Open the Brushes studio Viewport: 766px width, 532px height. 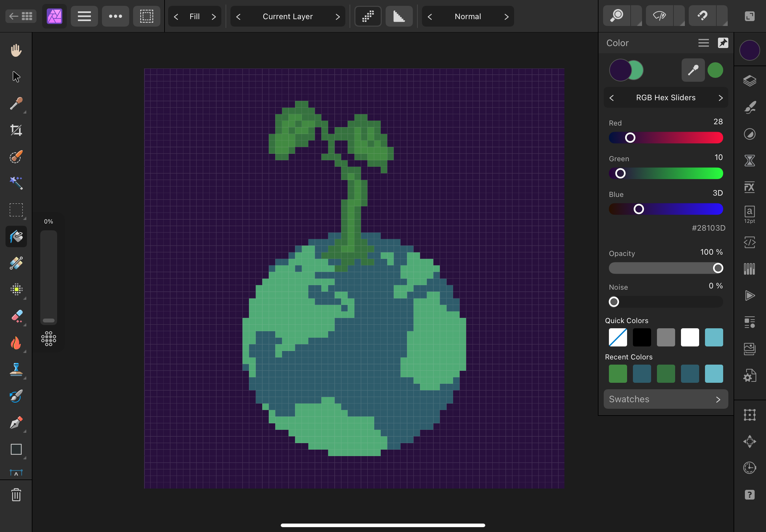point(749,107)
